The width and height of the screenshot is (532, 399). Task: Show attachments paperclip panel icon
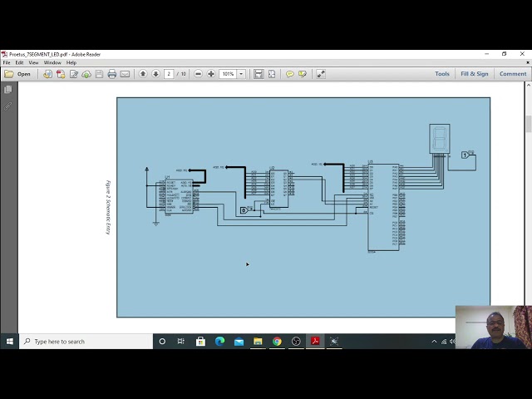8,106
